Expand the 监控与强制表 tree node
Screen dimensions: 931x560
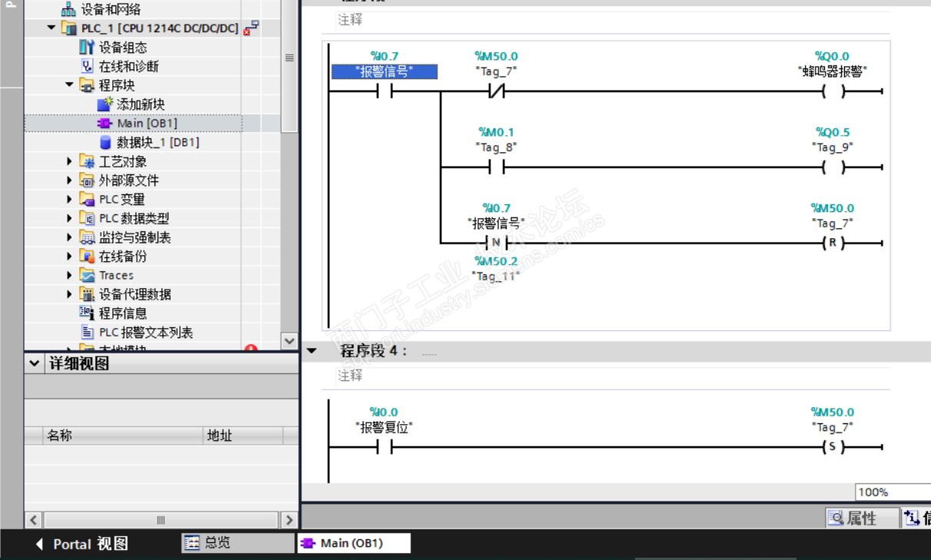coord(69,237)
